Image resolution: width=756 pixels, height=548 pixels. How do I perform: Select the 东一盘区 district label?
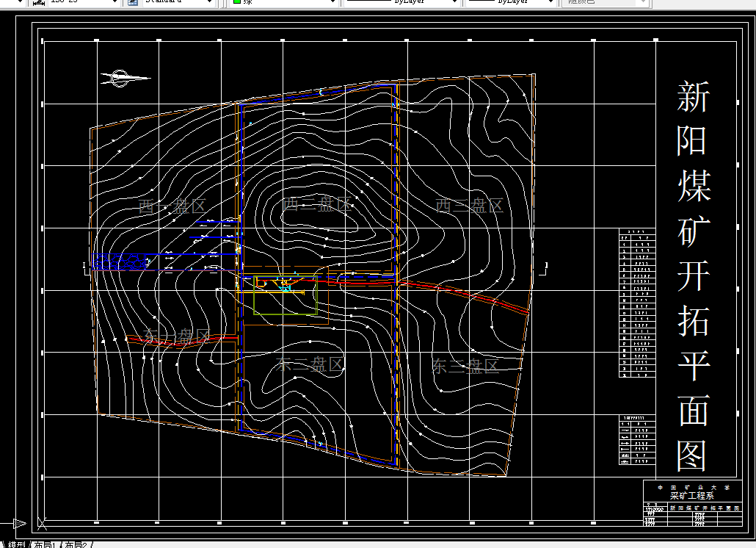pyautogui.click(x=176, y=336)
